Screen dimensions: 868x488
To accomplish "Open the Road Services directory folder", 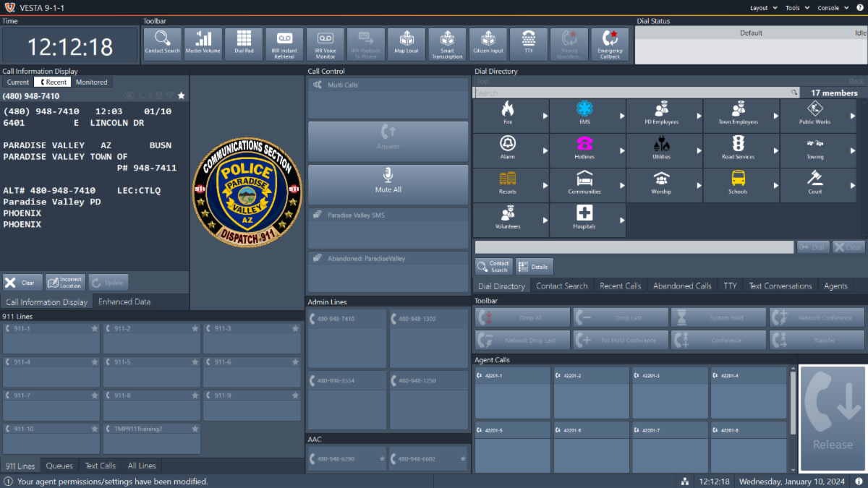I will coord(741,150).
